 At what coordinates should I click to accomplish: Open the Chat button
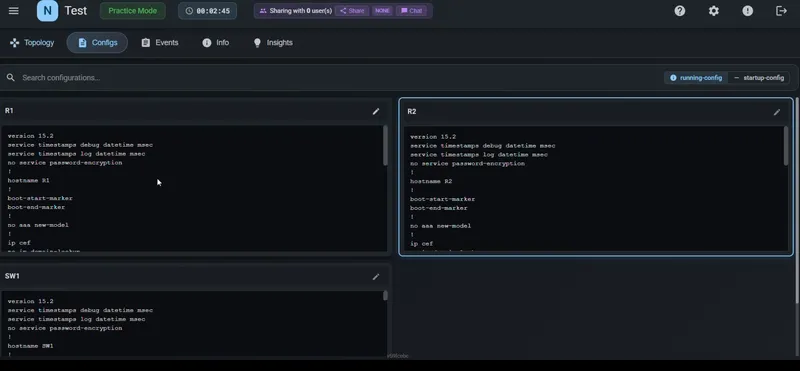(411, 11)
